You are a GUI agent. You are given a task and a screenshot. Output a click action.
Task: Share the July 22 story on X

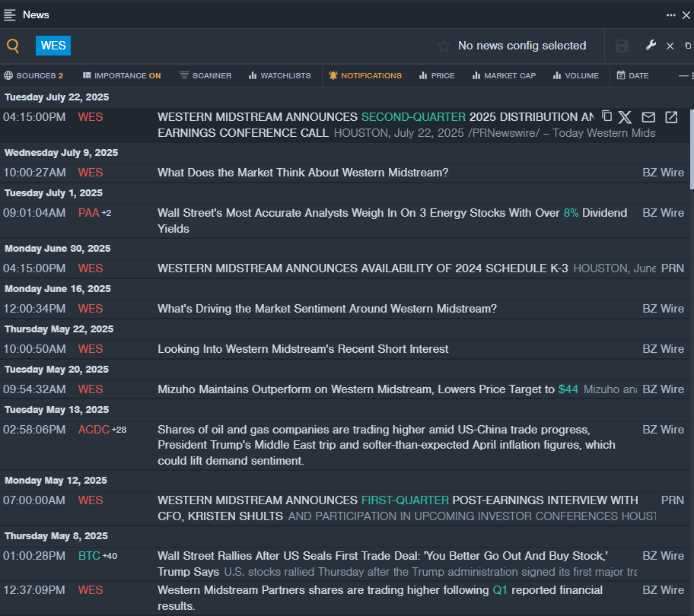pos(625,117)
